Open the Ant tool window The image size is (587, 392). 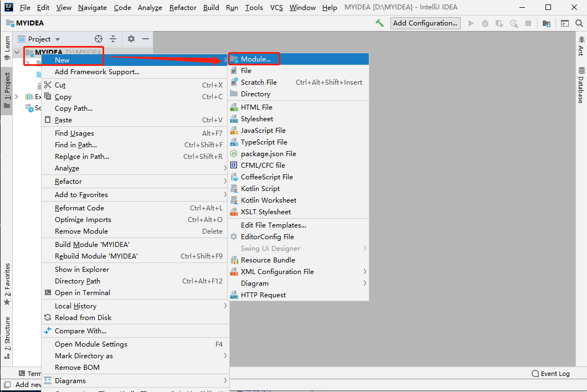581,46
